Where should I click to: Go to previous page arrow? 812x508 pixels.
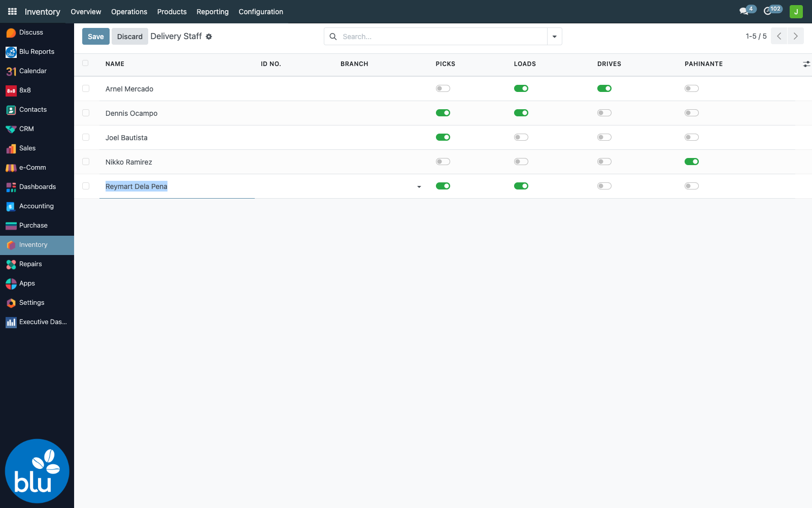[779, 36]
